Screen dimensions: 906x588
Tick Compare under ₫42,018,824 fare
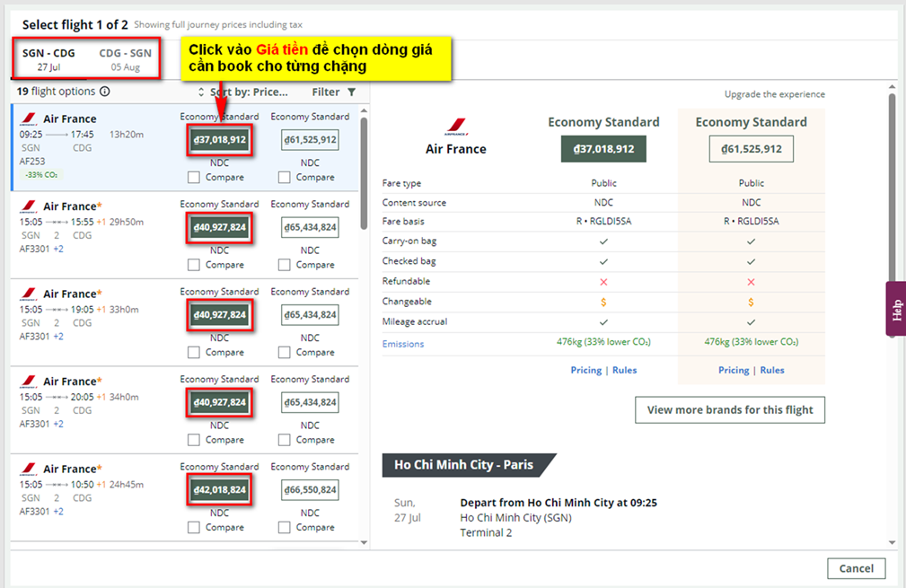click(x=194, y=527)
